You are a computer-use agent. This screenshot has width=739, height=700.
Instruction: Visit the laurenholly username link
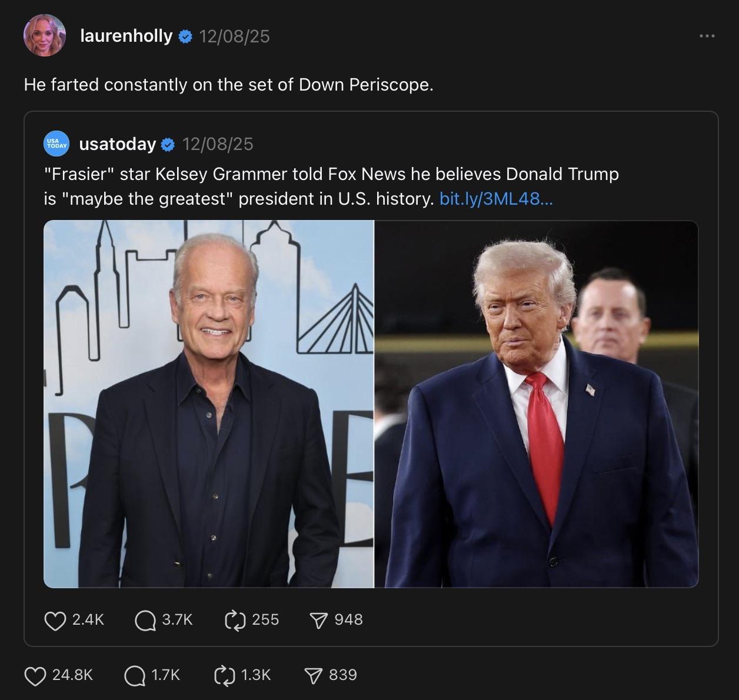[x=126, y=36]
